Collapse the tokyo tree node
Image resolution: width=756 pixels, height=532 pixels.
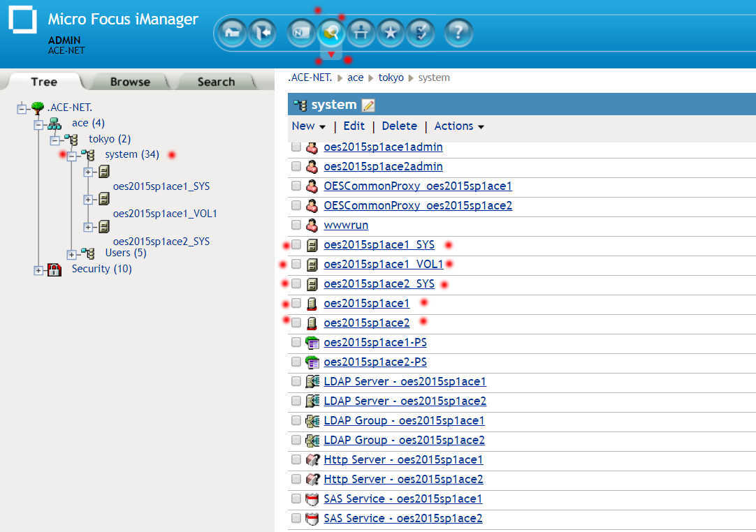(54, 141)
